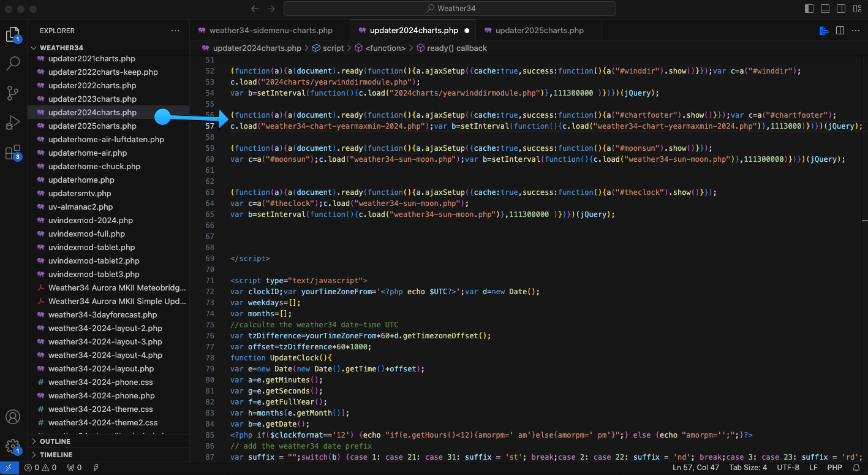The height and width of the screenshot is (475, 868).
Task: Open Explorer views and more actions menu
Action: pyautogui.click(x=176, y=31)
